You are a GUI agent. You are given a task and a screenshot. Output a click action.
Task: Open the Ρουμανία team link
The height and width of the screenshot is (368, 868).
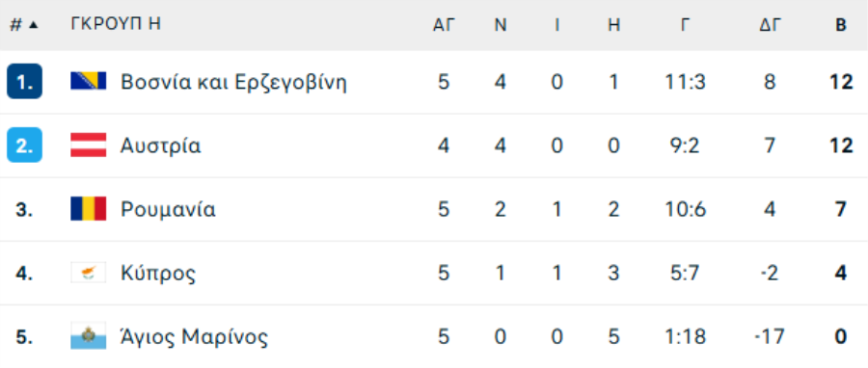coord(168,209)
